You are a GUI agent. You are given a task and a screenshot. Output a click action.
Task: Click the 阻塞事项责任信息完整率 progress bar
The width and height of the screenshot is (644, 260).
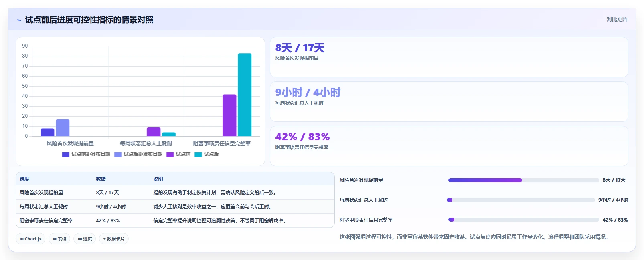point(524,220)
